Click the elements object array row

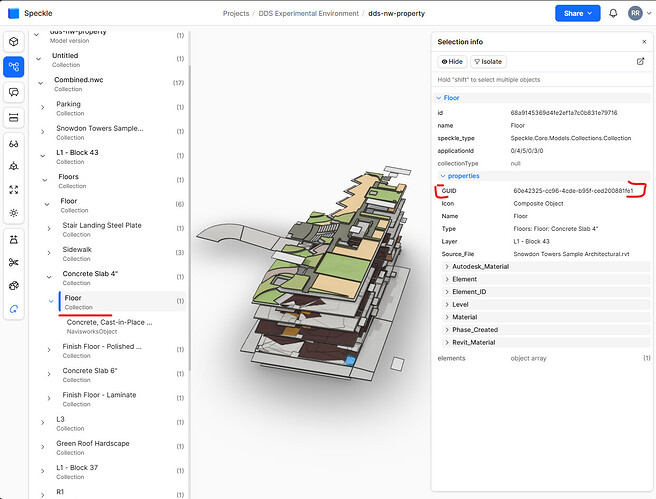click(544, 358)
